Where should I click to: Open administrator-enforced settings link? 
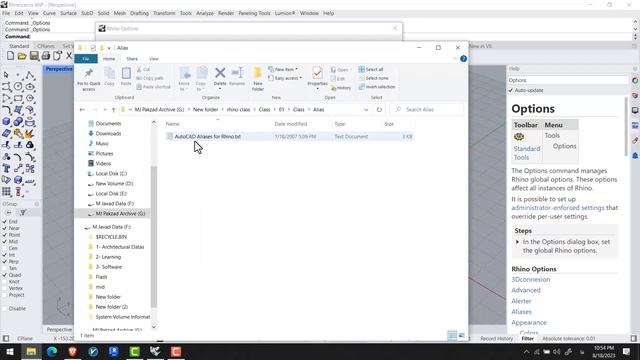pyautogui.click(x=558, y=208)
